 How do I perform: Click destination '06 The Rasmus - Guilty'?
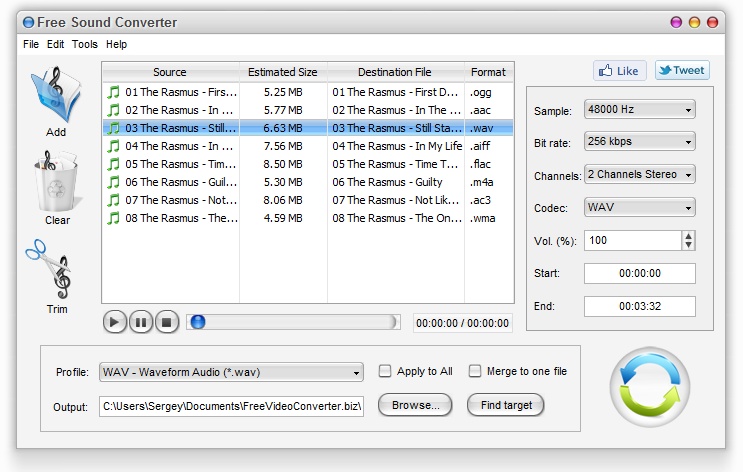(x=387, y=182)
